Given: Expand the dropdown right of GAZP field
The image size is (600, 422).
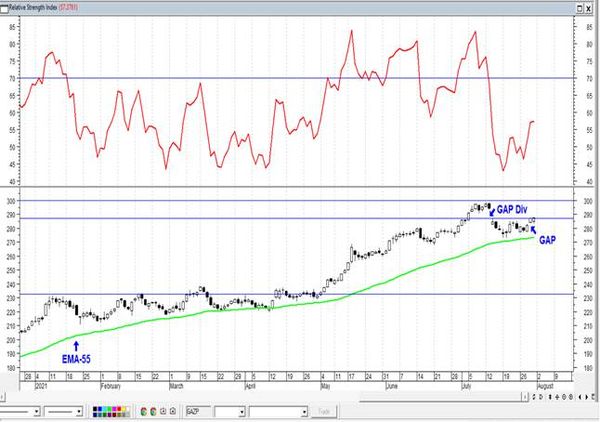Looking at the screenshot, I should tap(241, 412).
